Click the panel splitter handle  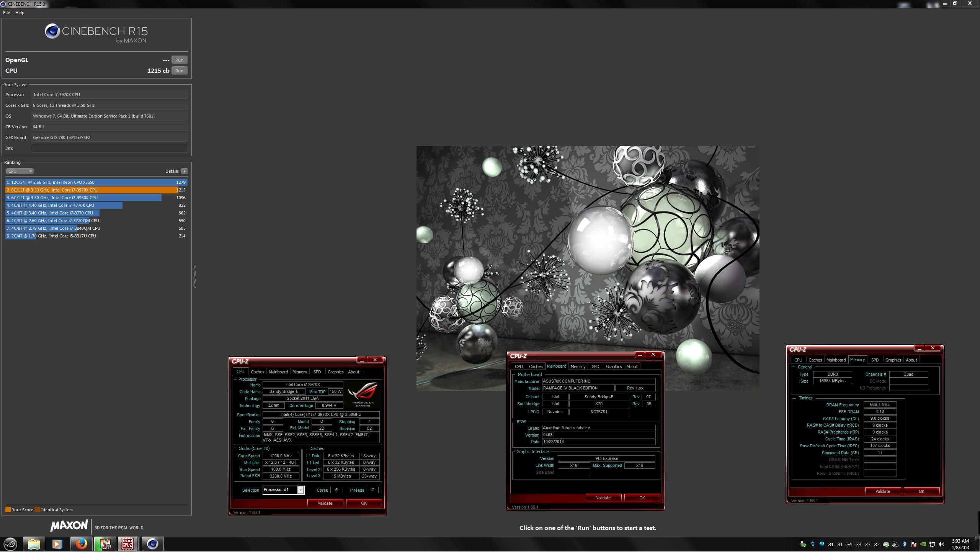coord(195,276)
